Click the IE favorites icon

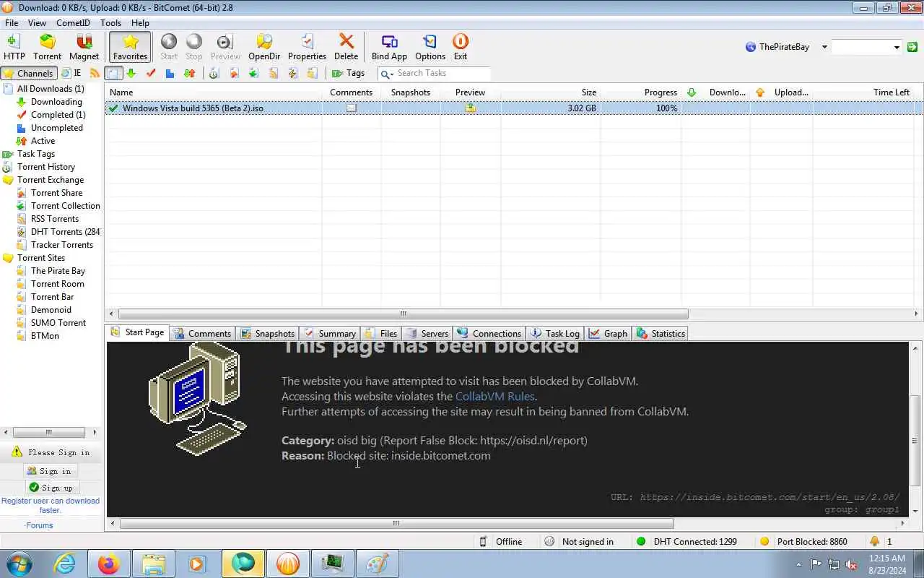point(71,73)
